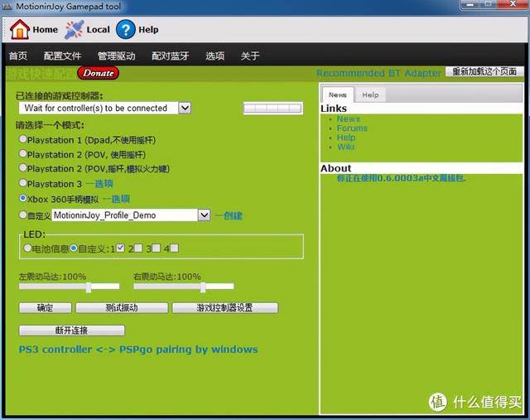Screen dimensions: 530x420
Task: Open the 配置文件 menu item
Action: [x=63, y=56]
